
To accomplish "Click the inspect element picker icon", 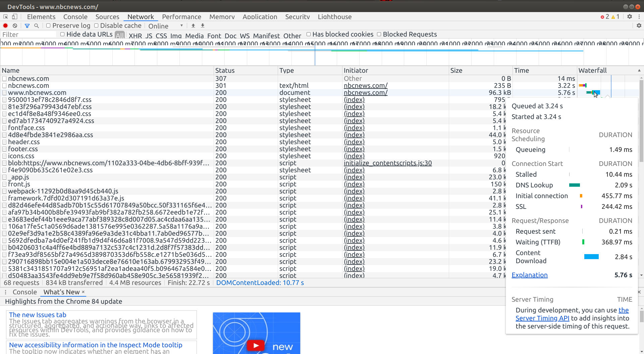I will 5,16.
